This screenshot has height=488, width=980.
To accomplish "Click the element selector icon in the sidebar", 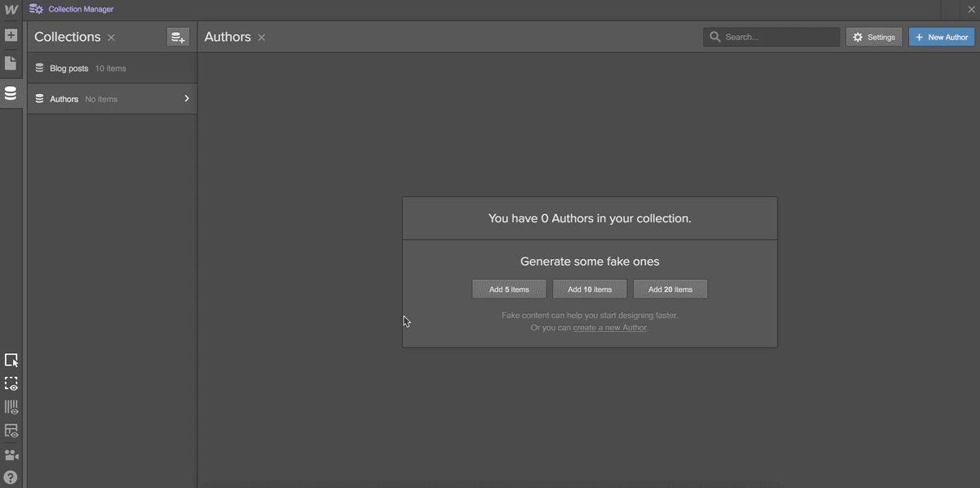I will pyautogui.click(x=11, y=360).
